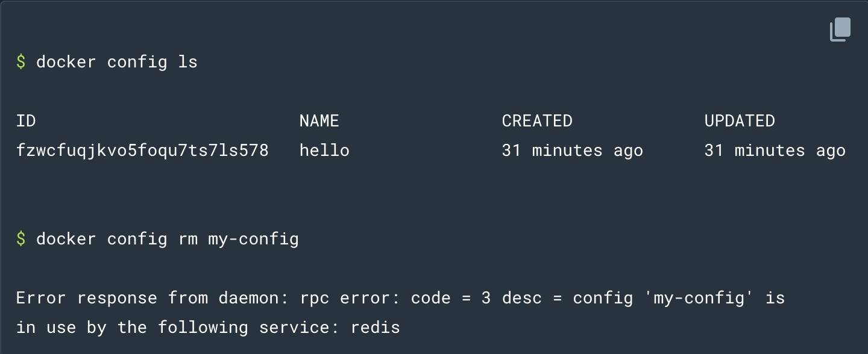Select the NAME column header
Viewport: 868px width, 354px height.
click(319, 121)
